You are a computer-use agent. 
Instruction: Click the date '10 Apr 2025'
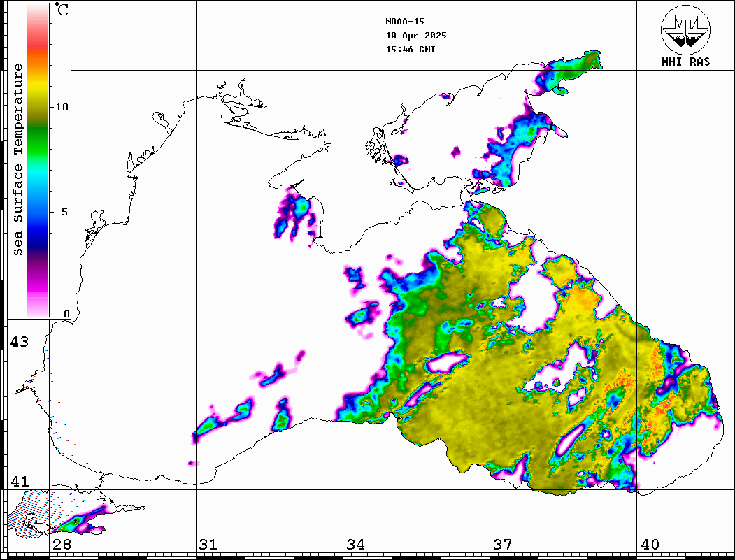click(416, 36)
